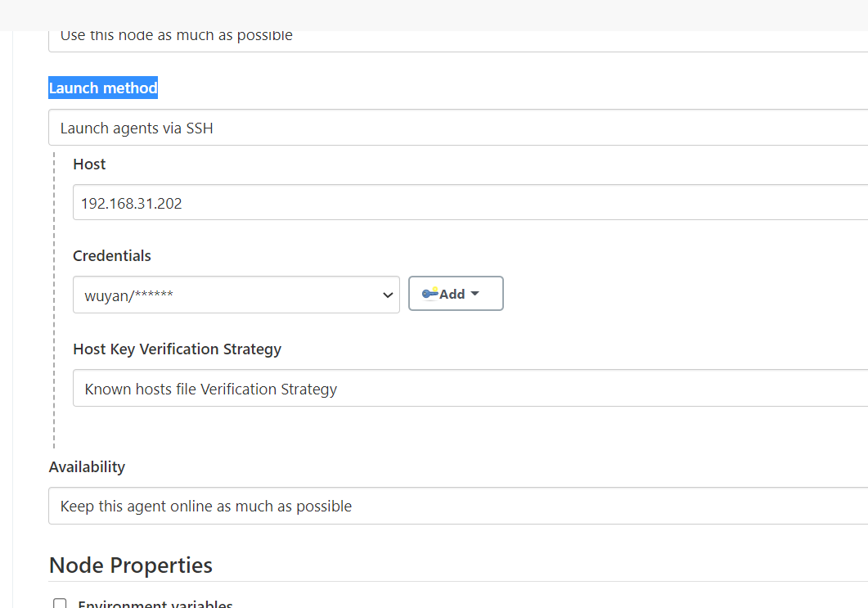
Task: Click the chevron arrow of Credentials select
Action: (x=388, y=295)
